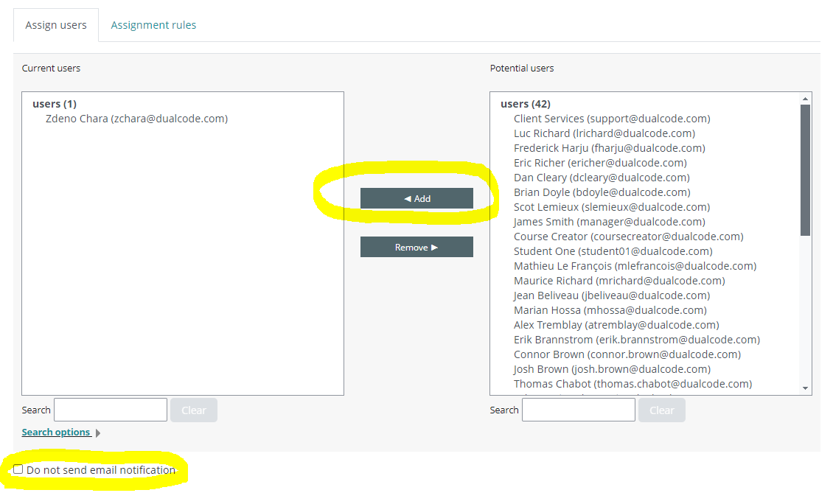Click the potential users scrollbar thumb
Screen dimensions: 833x504
pos(805,169)
